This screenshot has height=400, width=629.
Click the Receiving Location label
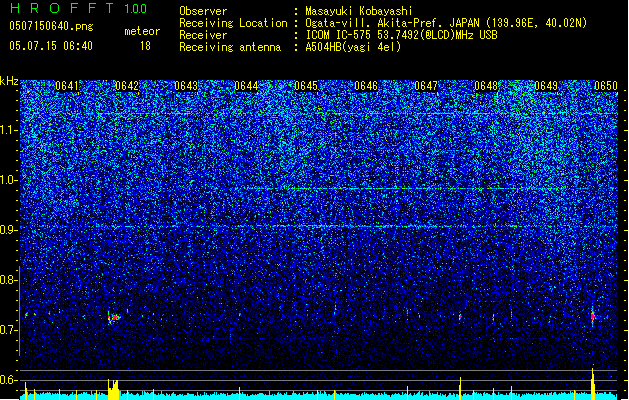233,23
